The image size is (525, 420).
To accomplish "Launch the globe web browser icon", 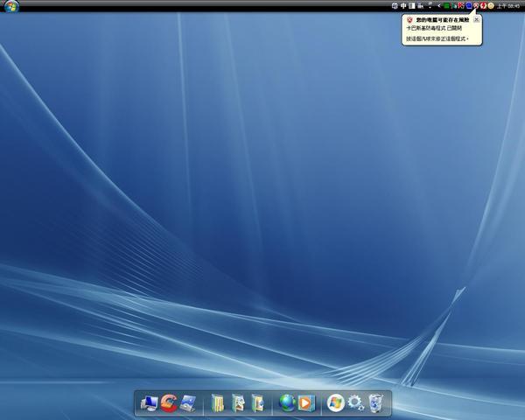I will [x=287, y=402].
